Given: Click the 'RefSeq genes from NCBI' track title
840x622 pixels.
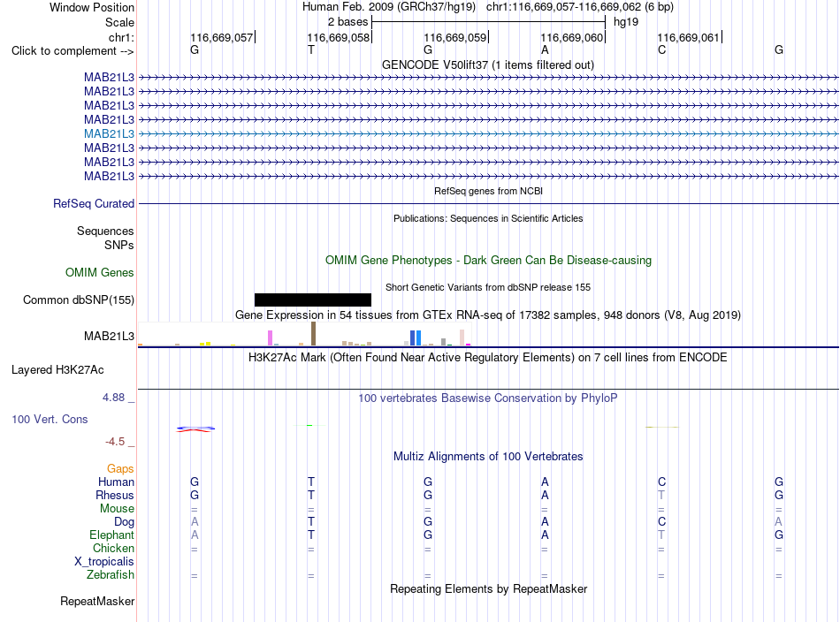Looking at the screenshot, I should coord(488,191).
